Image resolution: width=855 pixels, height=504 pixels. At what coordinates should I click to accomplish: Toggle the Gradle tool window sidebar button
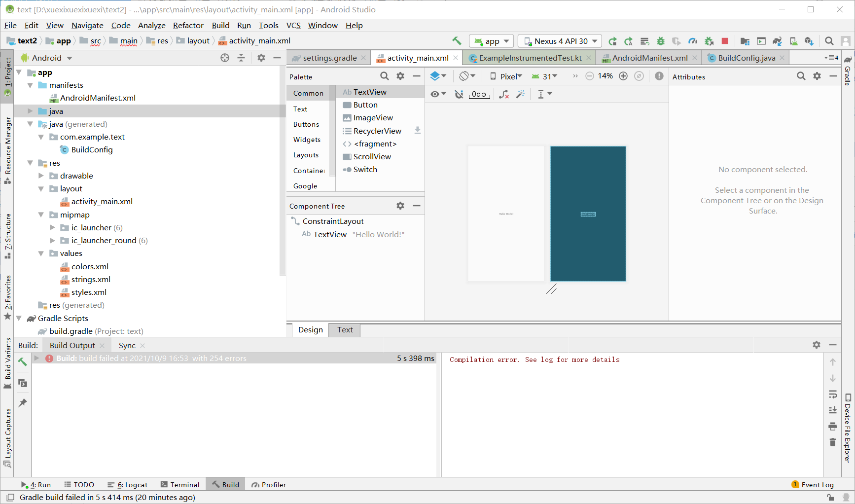pyautogui.click(x=848, y=71)
